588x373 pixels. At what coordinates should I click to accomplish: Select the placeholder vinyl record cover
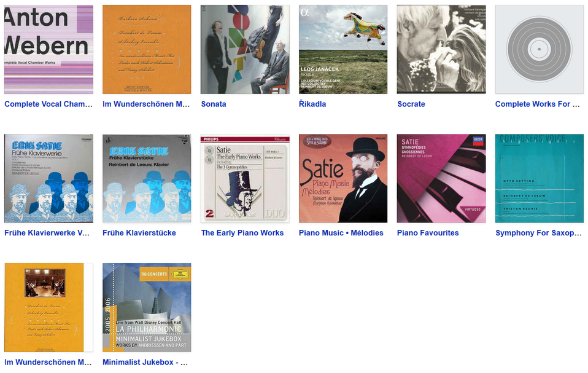[540, 49]
